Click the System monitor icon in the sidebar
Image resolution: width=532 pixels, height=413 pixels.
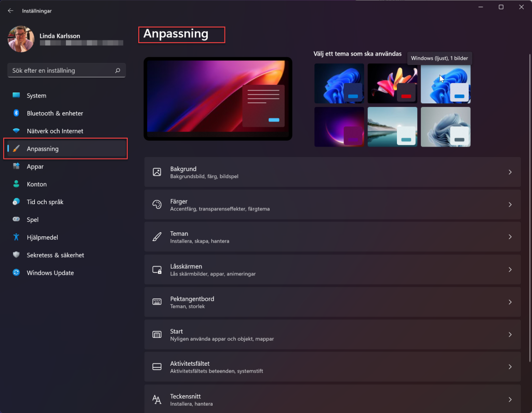(16, 96)
